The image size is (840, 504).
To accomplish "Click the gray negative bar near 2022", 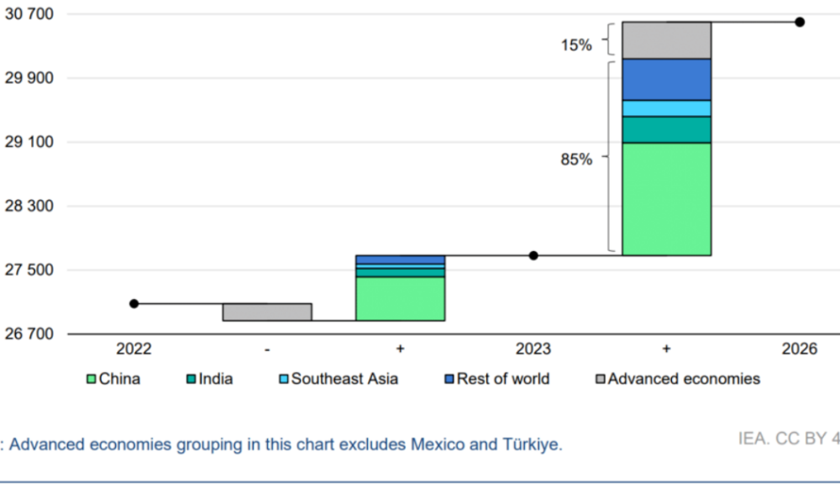I will (267, 312).
